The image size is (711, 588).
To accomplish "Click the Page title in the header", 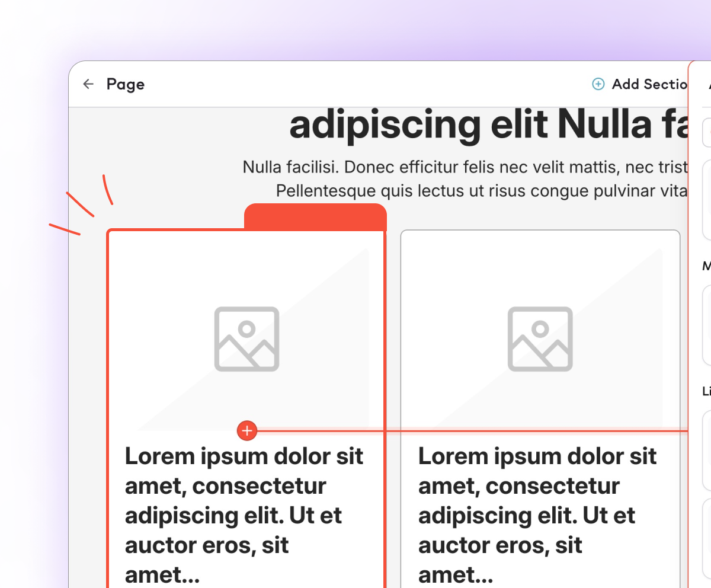I will (x=126, y=84).
